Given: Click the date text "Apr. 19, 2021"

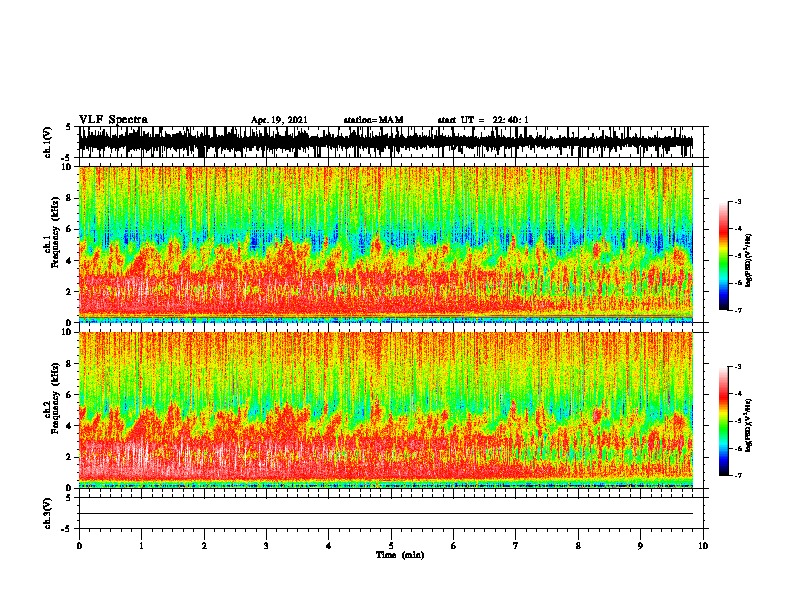Looking at the screenshot, I should 279,120.
